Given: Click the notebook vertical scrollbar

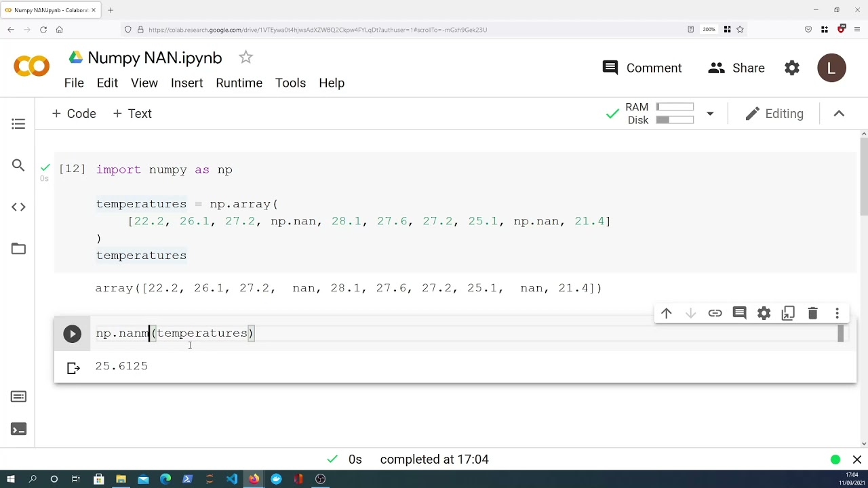Looking at the screenshot, I should (x=863, y=176).
